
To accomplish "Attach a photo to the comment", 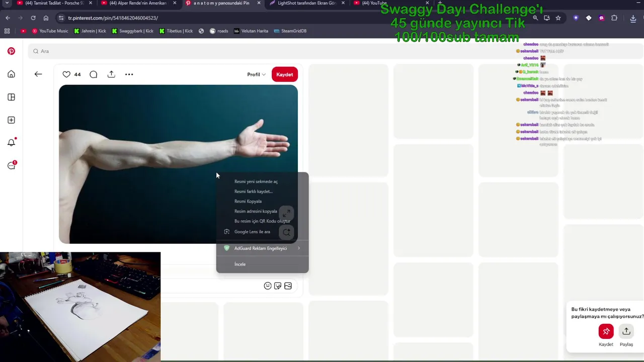I will 288,286.
